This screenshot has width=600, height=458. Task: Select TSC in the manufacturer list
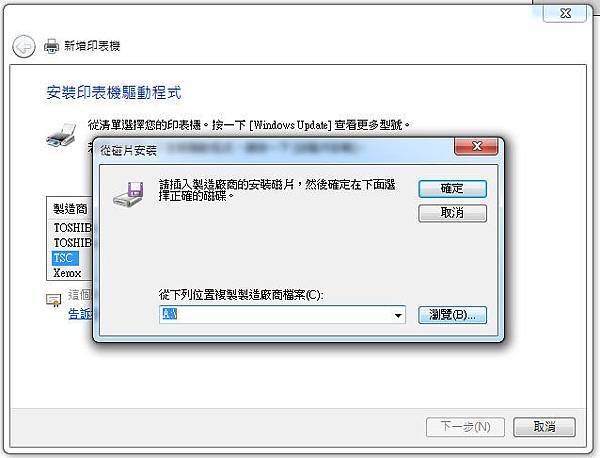click(65, 258)
